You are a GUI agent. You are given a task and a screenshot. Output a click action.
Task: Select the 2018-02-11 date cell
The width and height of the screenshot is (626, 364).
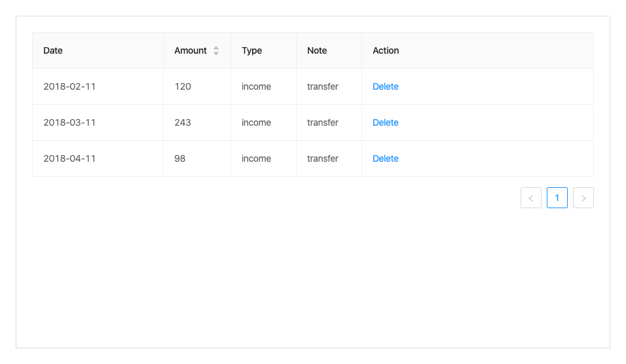(x=69, y=86)
